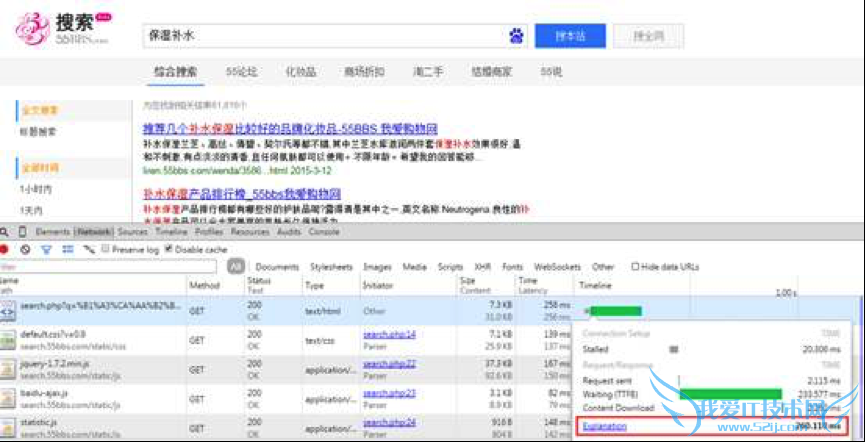Switch to the Elements tab
865x442 pixels.
[52, 232]
